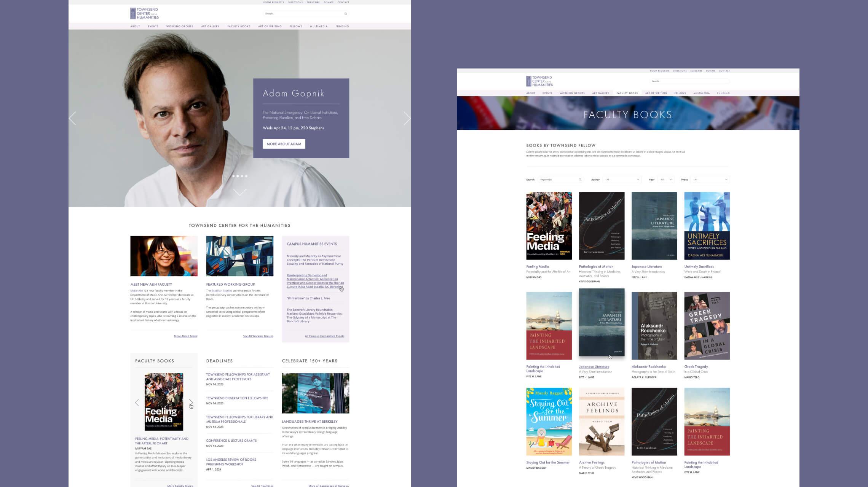This screenshot has width=868, height=487.
Task: Open the Author filter dropdown
Action: pos(622,180)
